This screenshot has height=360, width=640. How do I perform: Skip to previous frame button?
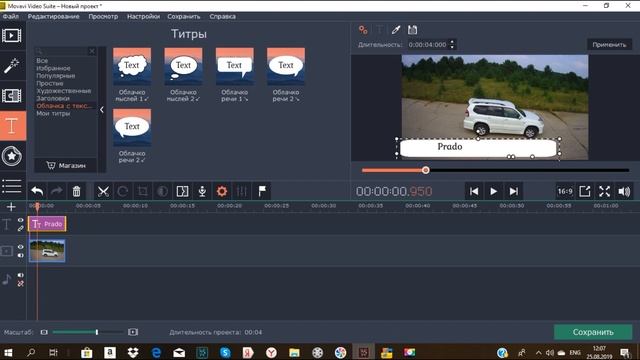(x=473, y=191)
